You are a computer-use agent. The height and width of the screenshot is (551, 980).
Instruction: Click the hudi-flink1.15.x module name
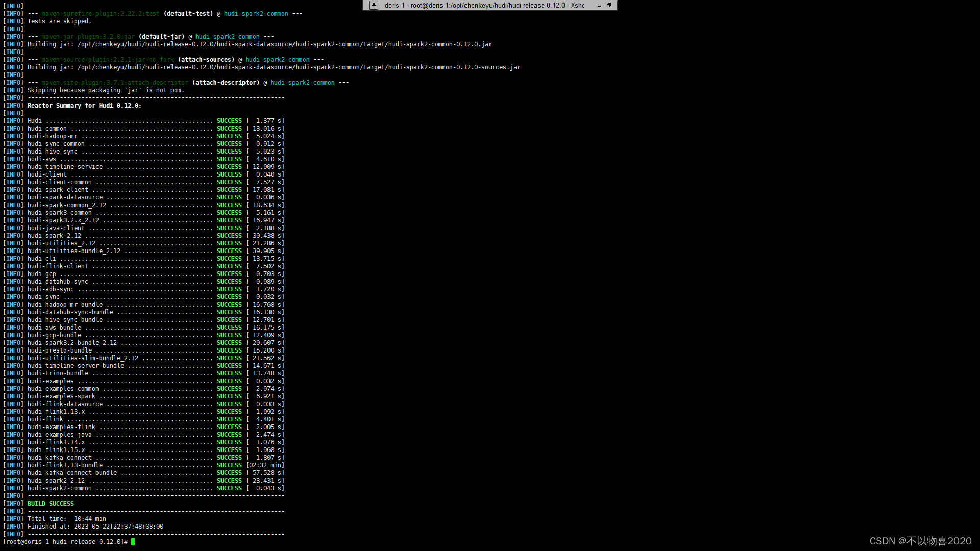pos(56,450)
